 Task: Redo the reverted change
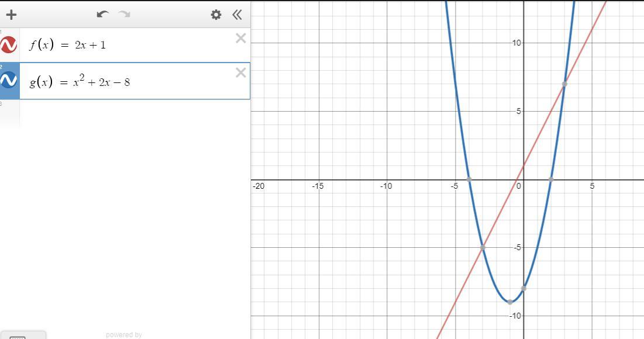(125, 15)
